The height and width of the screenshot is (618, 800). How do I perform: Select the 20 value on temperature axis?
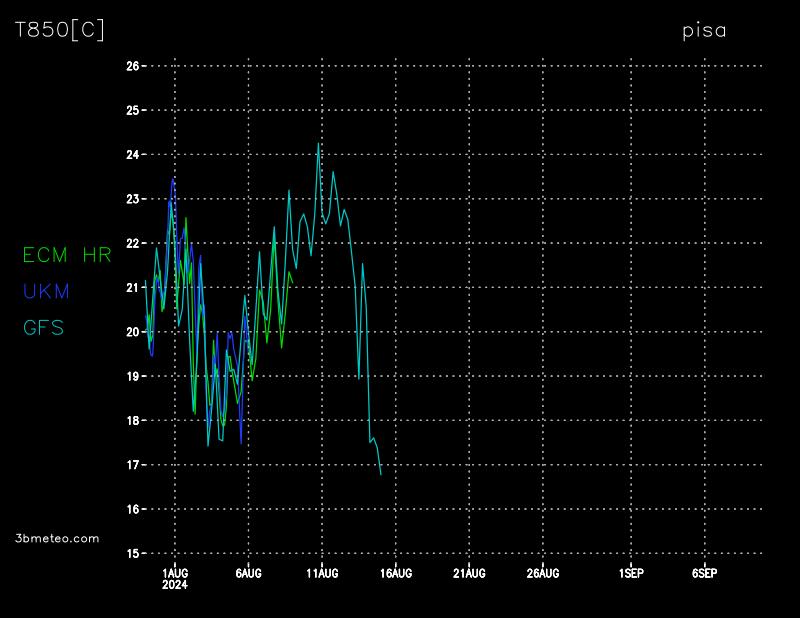132,332
